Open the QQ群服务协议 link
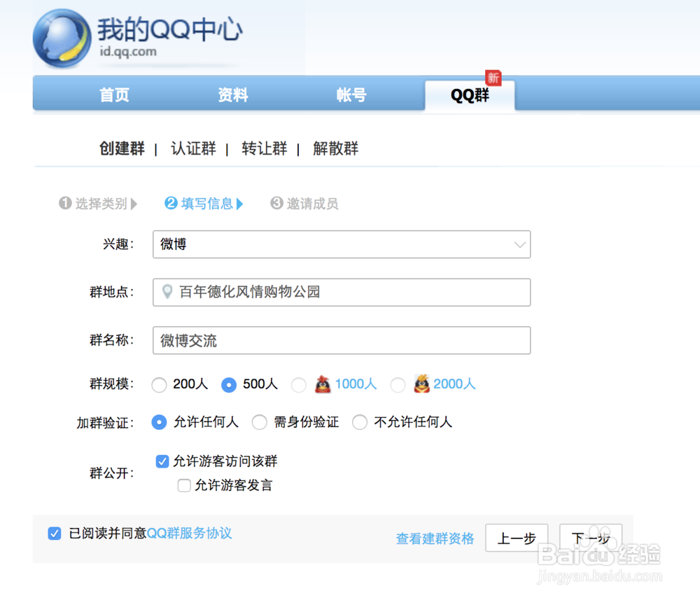 coord(189,533)
